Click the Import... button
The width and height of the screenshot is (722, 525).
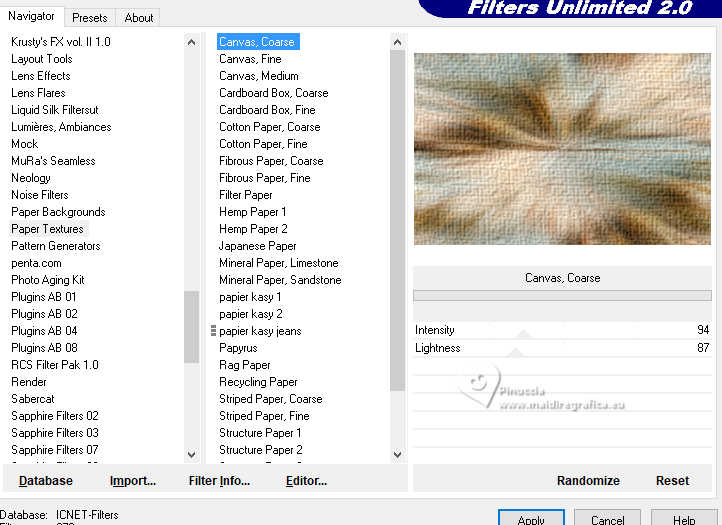[x=133, y=481]
